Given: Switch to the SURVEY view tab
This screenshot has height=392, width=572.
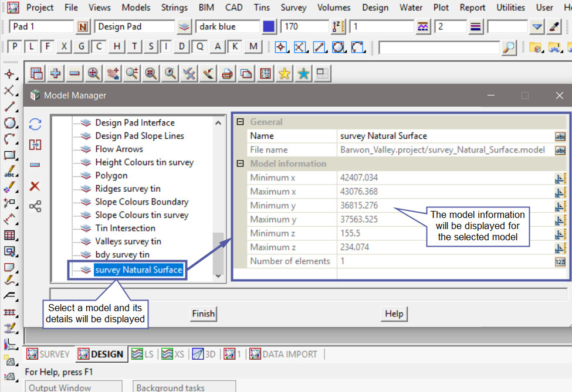Looking at the screenshot, I should [48, 354].
